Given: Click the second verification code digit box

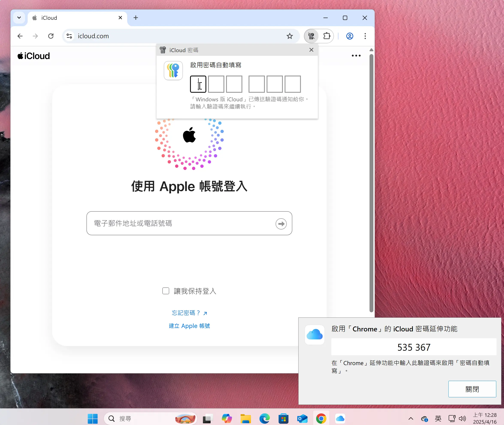Looking at the screenshot, I should point(216,84).
